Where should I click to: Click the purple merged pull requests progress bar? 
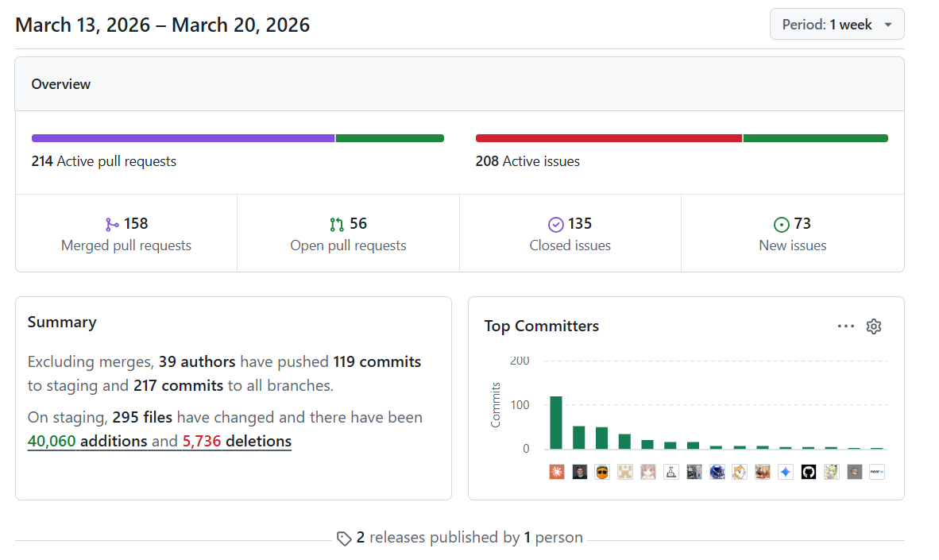click(184, 138)
